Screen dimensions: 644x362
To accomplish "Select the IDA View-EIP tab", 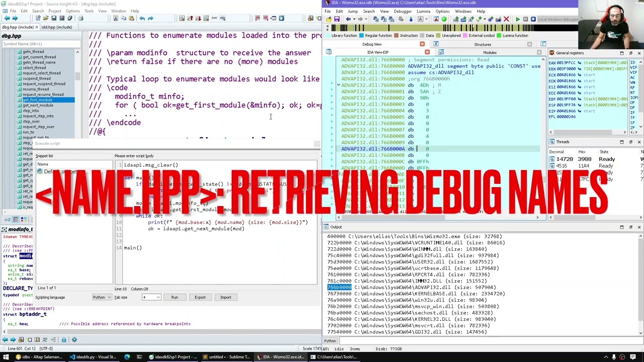I will point(378,52).
